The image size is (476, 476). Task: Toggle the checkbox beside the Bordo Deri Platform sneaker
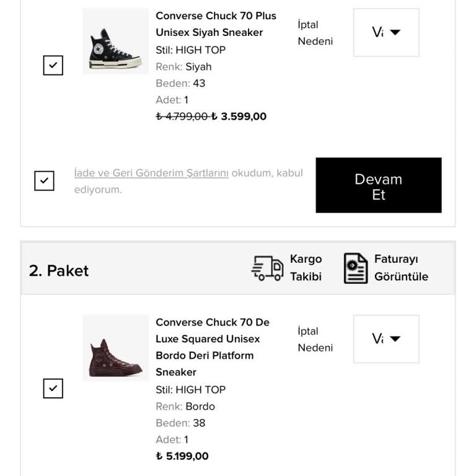point(53,389)
